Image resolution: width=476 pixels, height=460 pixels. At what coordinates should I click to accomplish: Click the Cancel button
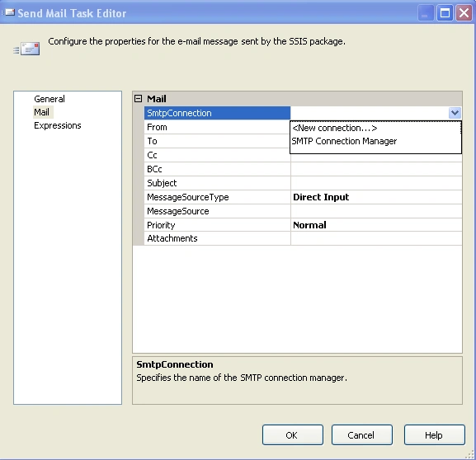click(362, 435)
